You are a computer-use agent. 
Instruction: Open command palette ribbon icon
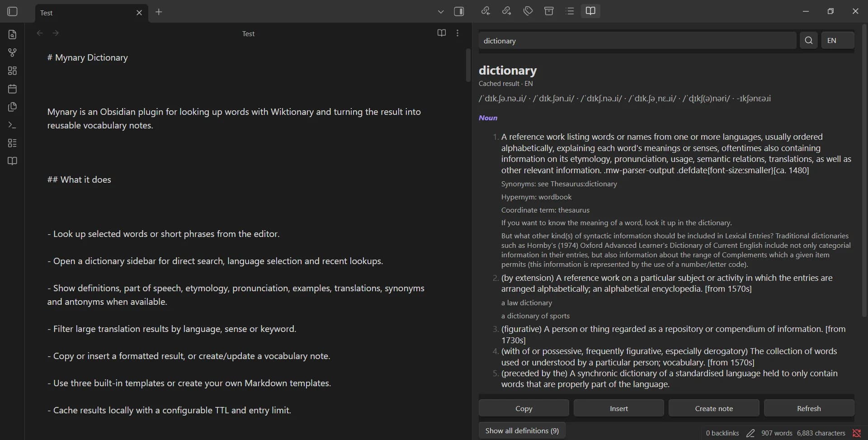click(x=12, y=125)
